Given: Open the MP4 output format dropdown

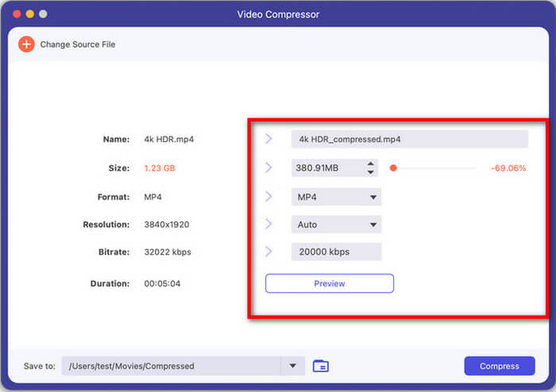Looking at the screenshot, I should pos(372,197).
